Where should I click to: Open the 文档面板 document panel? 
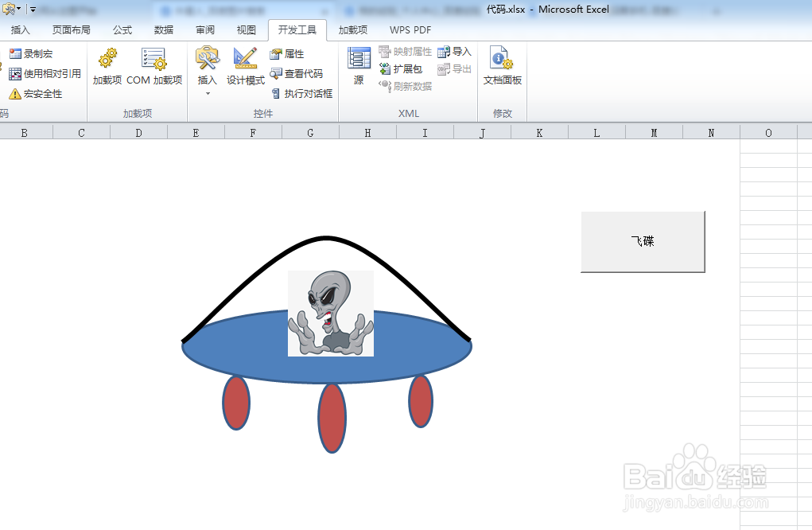pyautogui.click(x=501, y=68)
